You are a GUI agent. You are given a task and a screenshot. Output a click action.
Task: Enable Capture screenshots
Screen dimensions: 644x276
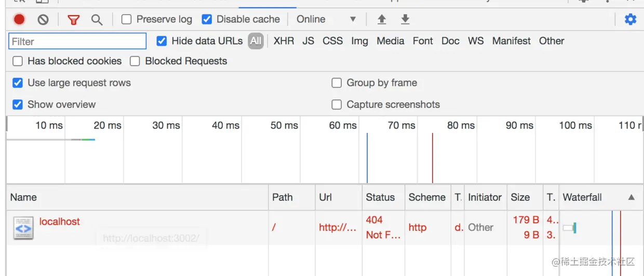337,105
